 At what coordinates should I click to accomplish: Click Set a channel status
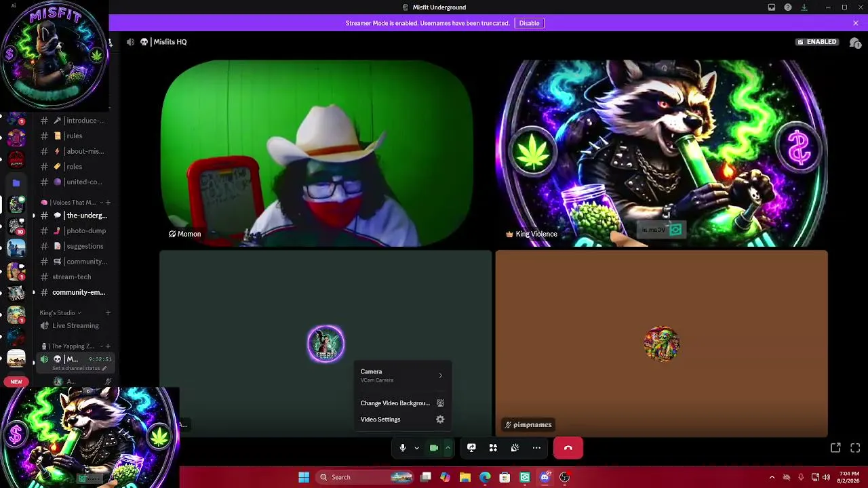point(79,368)
